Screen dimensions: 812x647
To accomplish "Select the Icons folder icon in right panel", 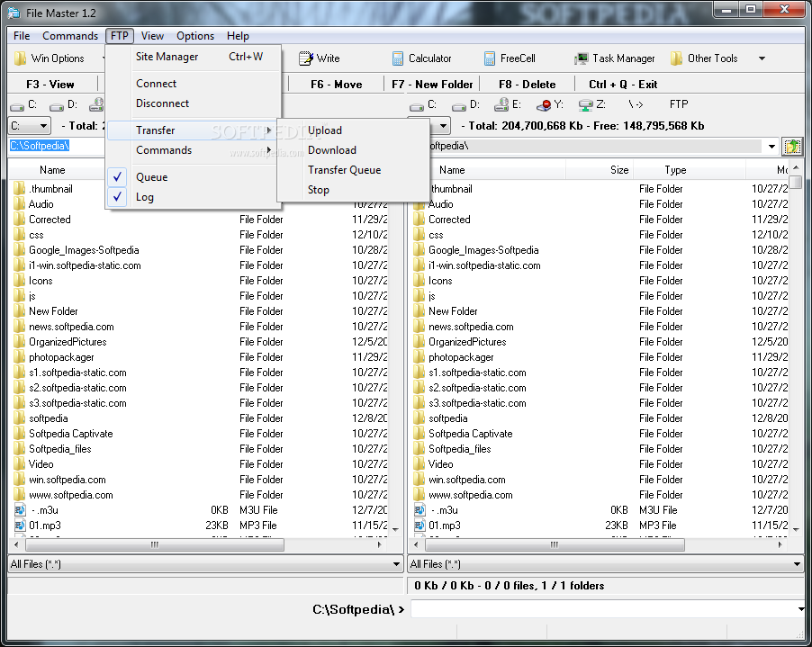I will 420,281.
